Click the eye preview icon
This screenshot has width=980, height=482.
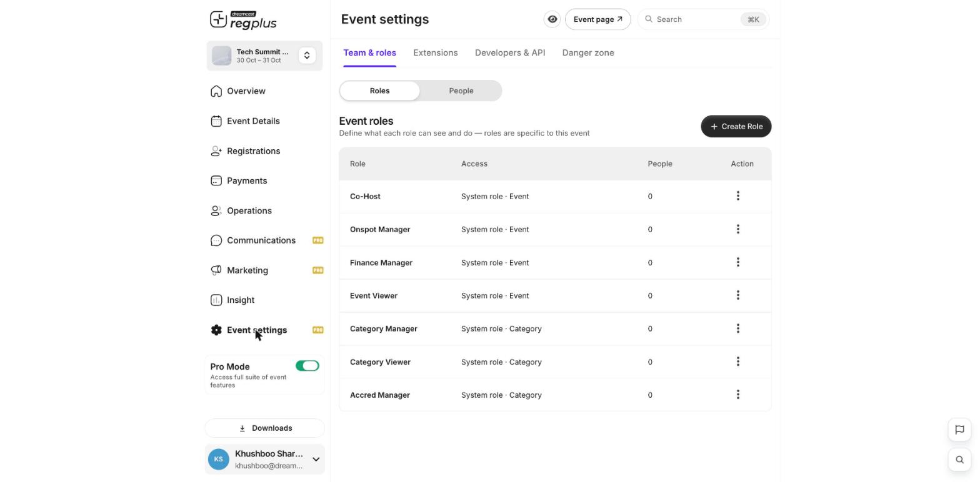coord(552,19)
